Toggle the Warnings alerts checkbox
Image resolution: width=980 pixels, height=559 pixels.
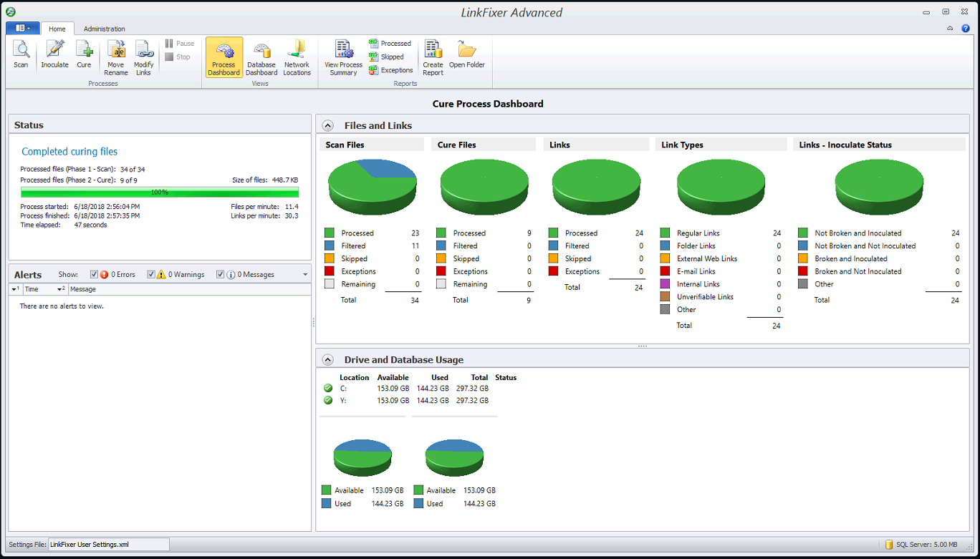(x=150, y=275)
